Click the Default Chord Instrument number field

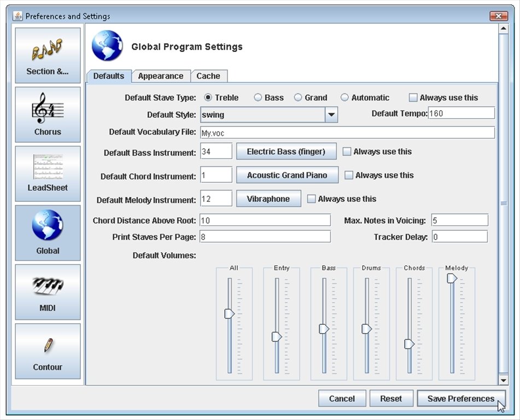(x=216, y=175)
